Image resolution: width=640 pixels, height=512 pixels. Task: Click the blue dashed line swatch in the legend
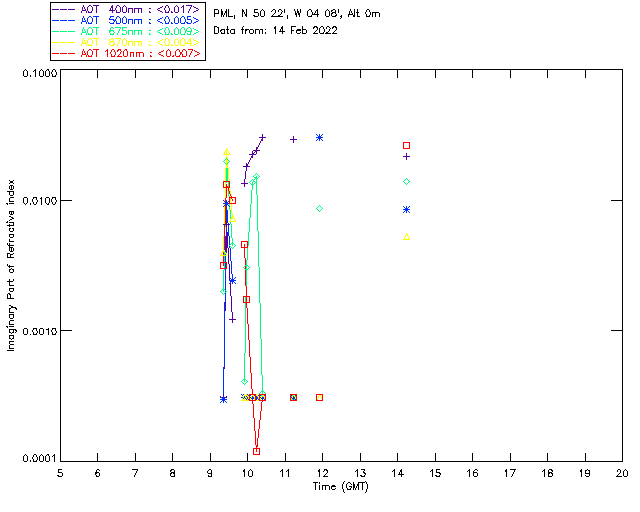(64, 20)
